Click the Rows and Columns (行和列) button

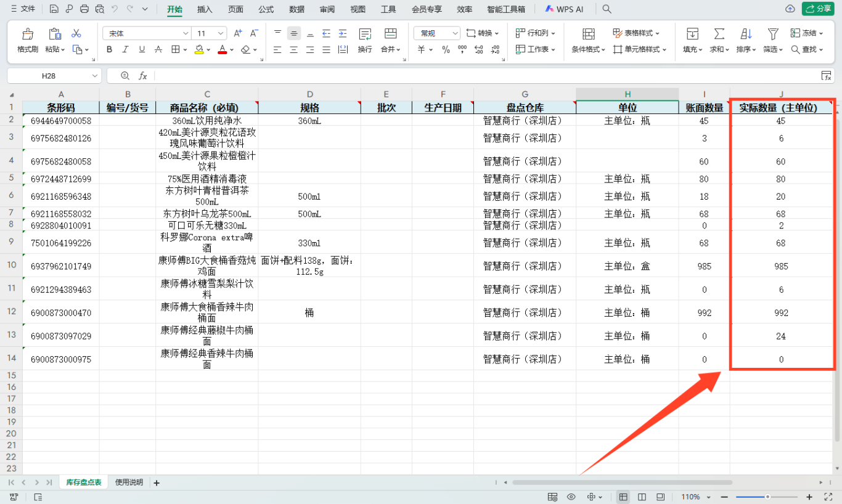coord(535,33)
